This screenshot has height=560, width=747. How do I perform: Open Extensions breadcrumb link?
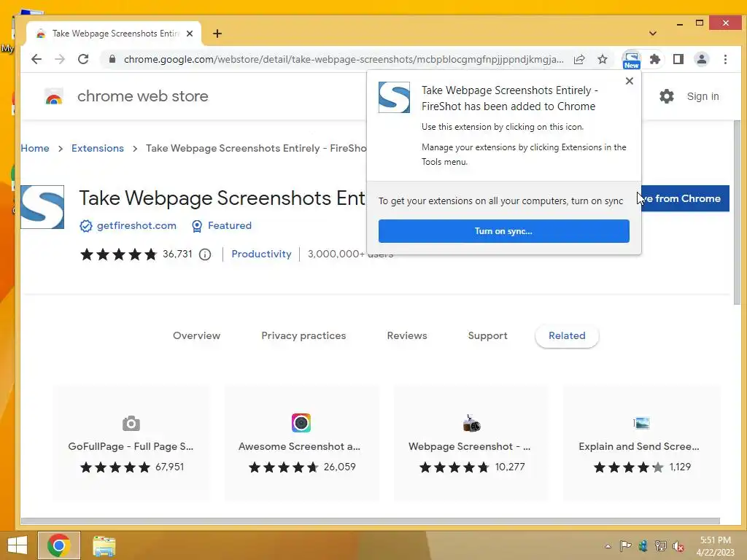tap(98, 148)
